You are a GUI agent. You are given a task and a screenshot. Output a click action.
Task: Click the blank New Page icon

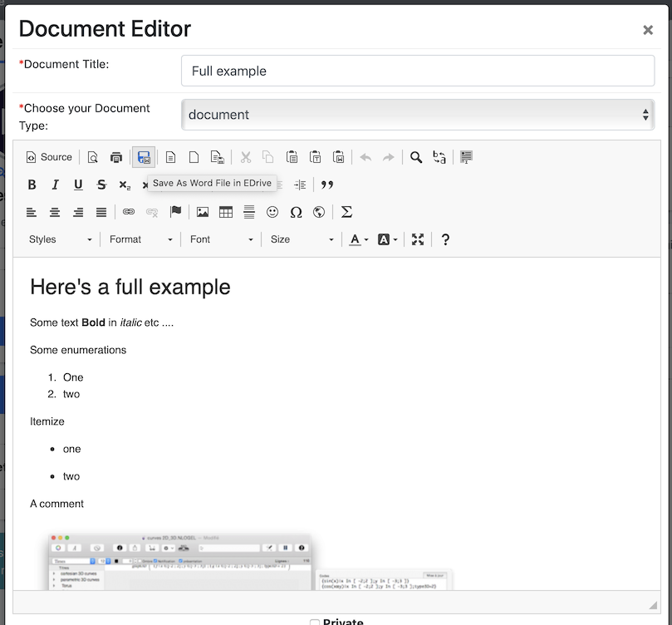[x=194, y=157]
